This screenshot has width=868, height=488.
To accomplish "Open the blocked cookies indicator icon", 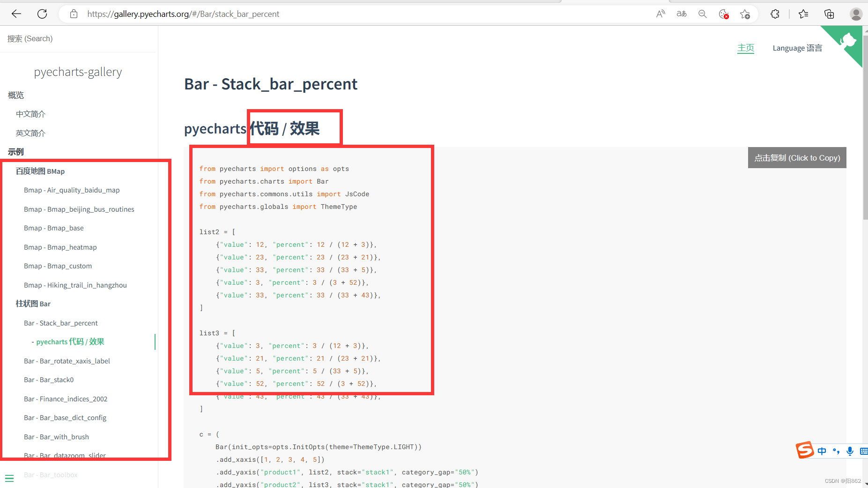I will [724, 14].
